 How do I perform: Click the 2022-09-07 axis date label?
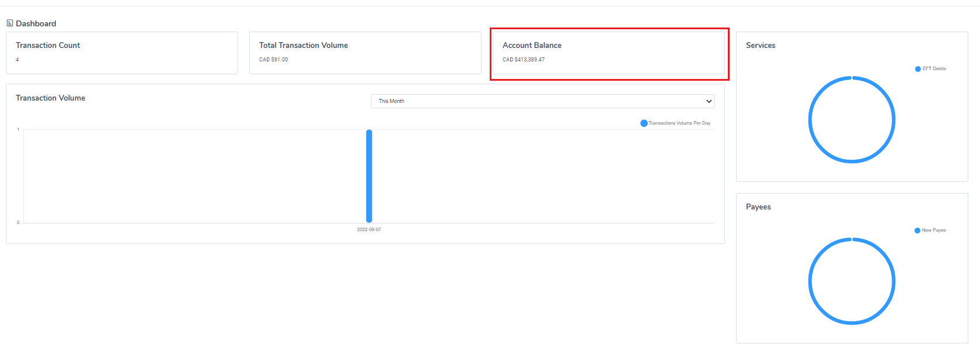pyautogui.click(x=369, y=230)
